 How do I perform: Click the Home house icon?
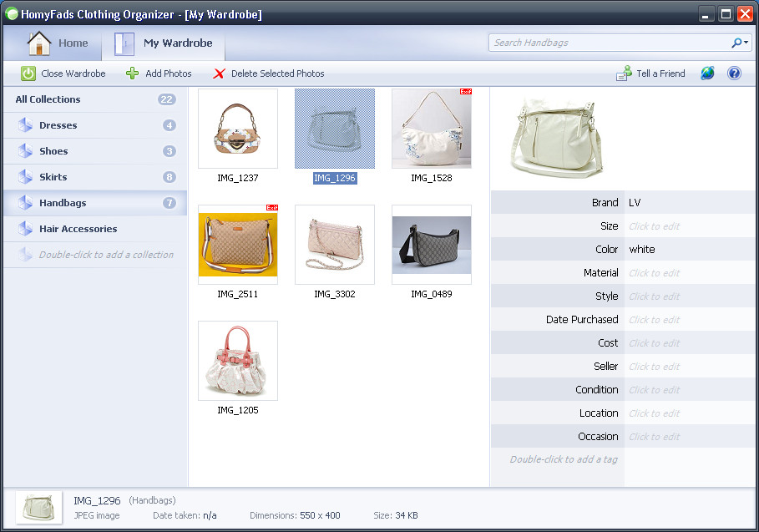coord(38,43)
